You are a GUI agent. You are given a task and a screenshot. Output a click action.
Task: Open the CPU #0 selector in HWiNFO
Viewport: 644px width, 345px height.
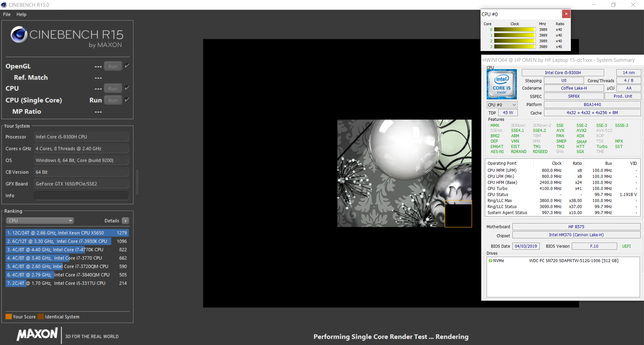pos(502,105)
